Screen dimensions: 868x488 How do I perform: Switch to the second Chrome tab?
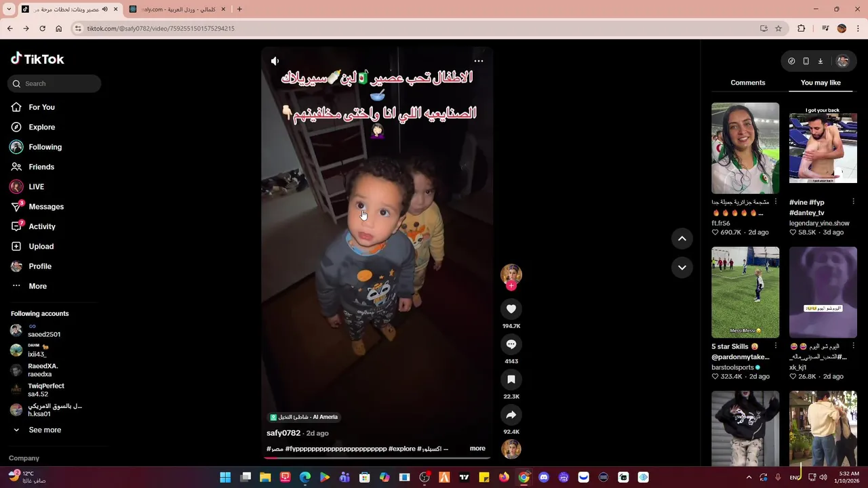tap(178, 9)
